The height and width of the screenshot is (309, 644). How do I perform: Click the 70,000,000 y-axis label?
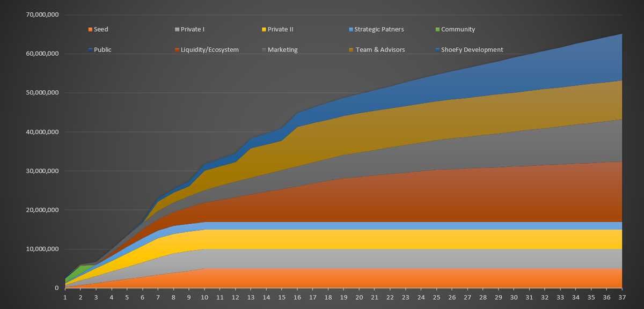[x=42, y=15]
